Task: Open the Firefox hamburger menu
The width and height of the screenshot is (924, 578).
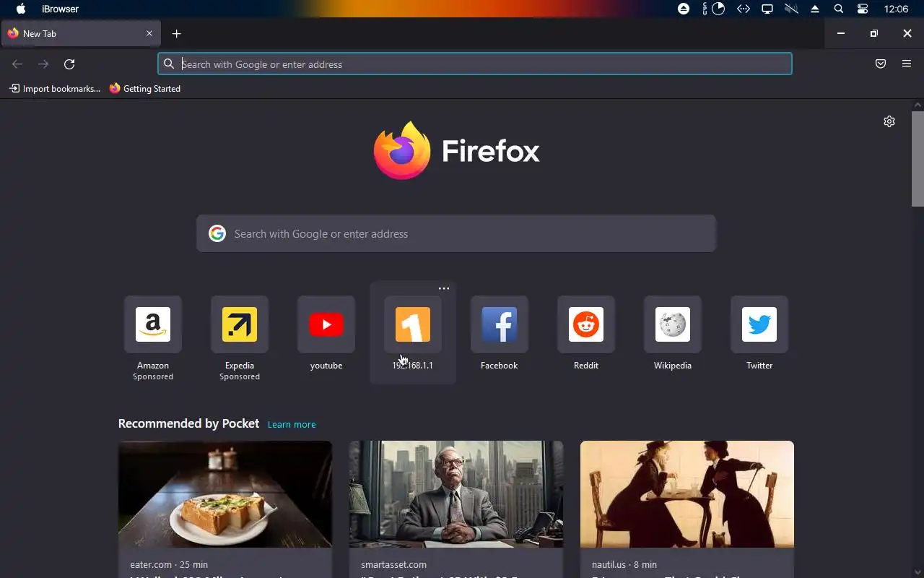Action: pyautogui.click(x=907, y=64)
